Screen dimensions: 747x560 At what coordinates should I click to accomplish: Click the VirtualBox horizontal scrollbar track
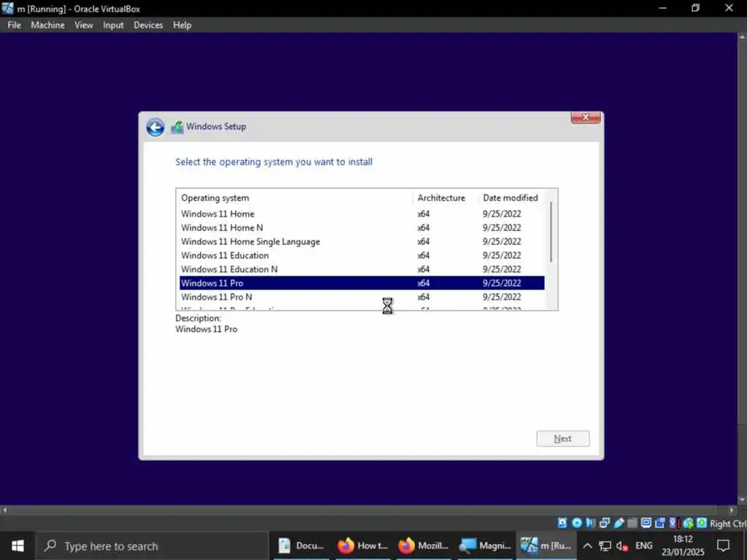point(367,510)
